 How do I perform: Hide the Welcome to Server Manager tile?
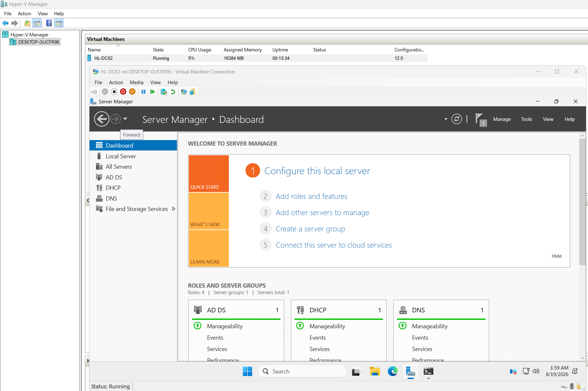click(x=556, y=256)
